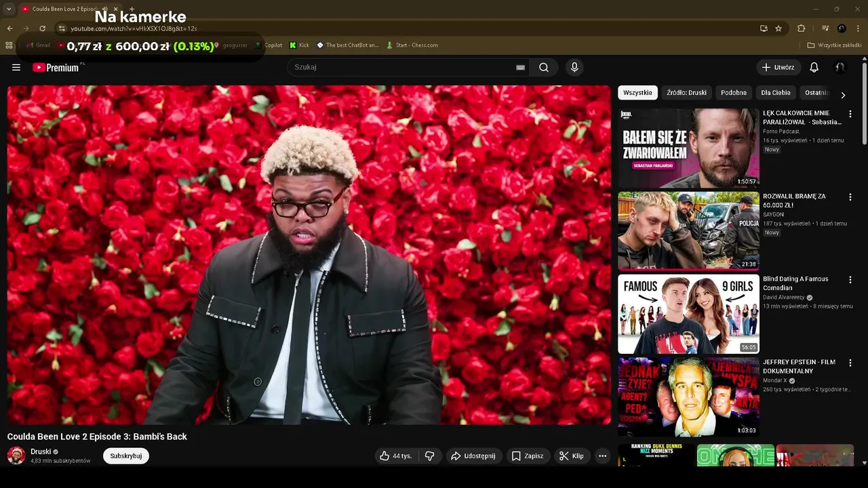Image resolution: width=868 pixels, height=488 pixels.
Task: Click the search magnifier button
Action: click(x=544, y=67)
